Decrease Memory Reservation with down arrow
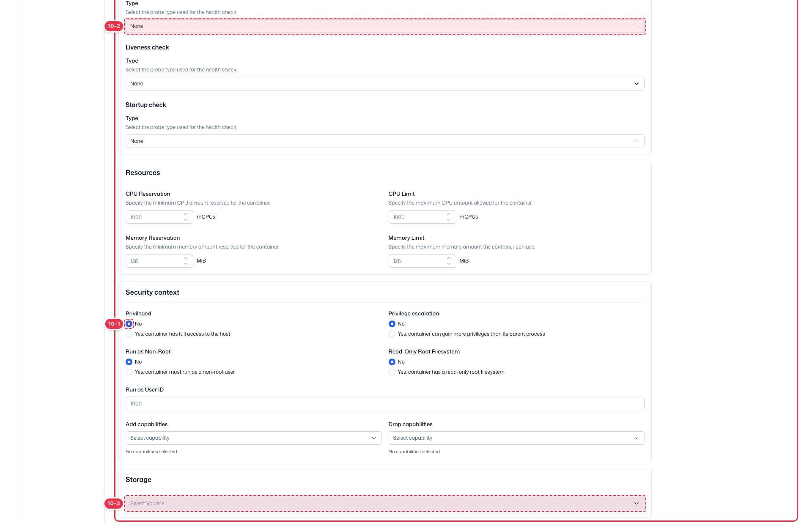 186,264
